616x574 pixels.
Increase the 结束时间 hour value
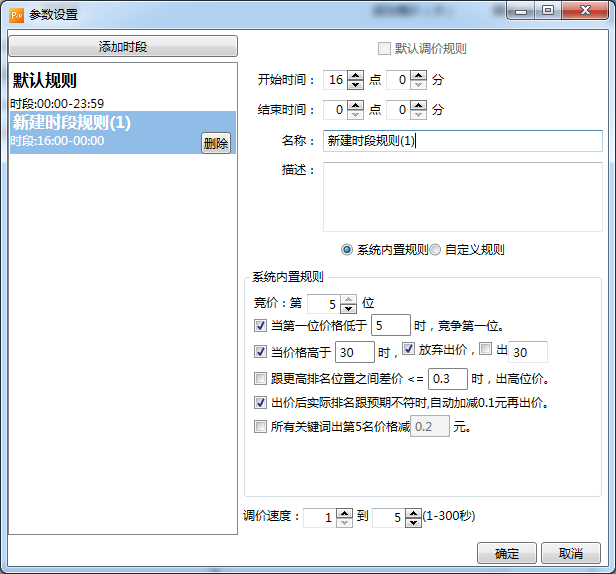[356, 105]
